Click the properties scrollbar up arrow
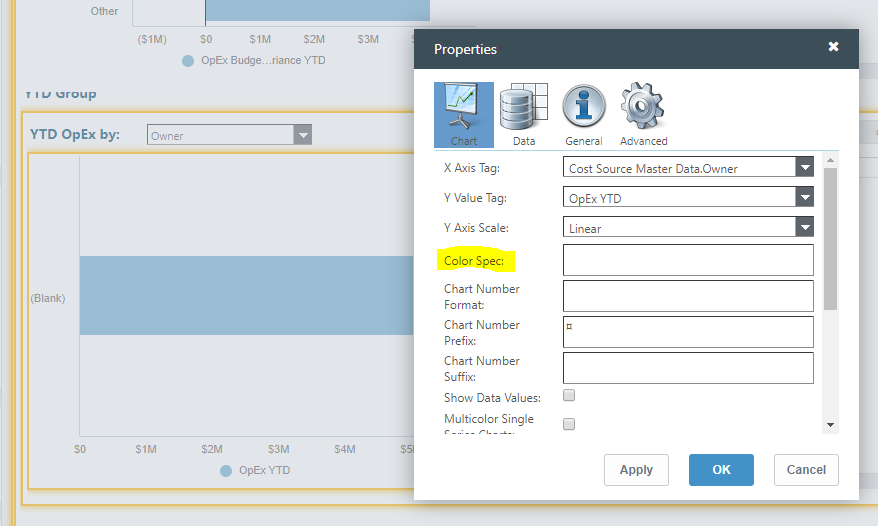The height and width of the screenshot is (526, 878). 830,160
